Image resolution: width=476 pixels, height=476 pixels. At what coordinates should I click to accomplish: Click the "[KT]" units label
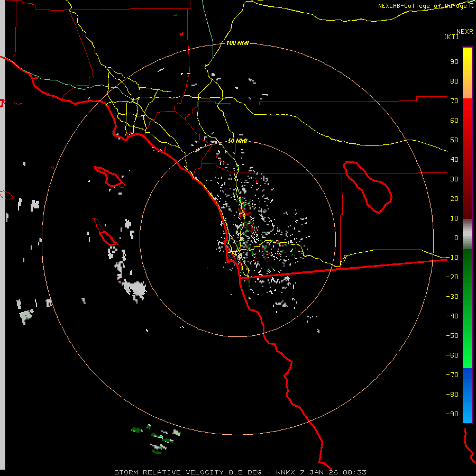pyautogui.click(x=451, y=36)
